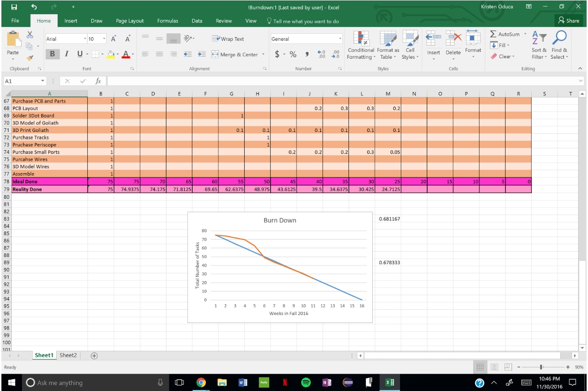Click the Cut scissors icon
Viewport: 588px width, 391px height.
click(x=30, y=35)
